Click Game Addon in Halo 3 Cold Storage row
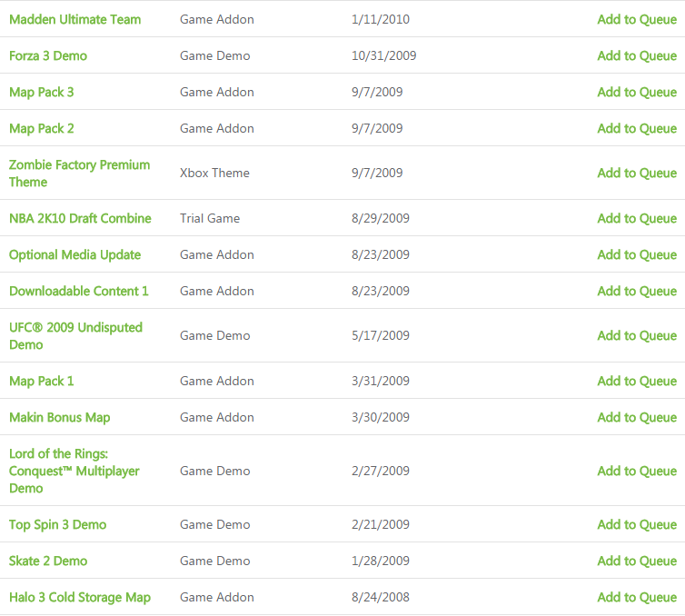Viewport: 685px width, 616px height. [x=217, y=597]
